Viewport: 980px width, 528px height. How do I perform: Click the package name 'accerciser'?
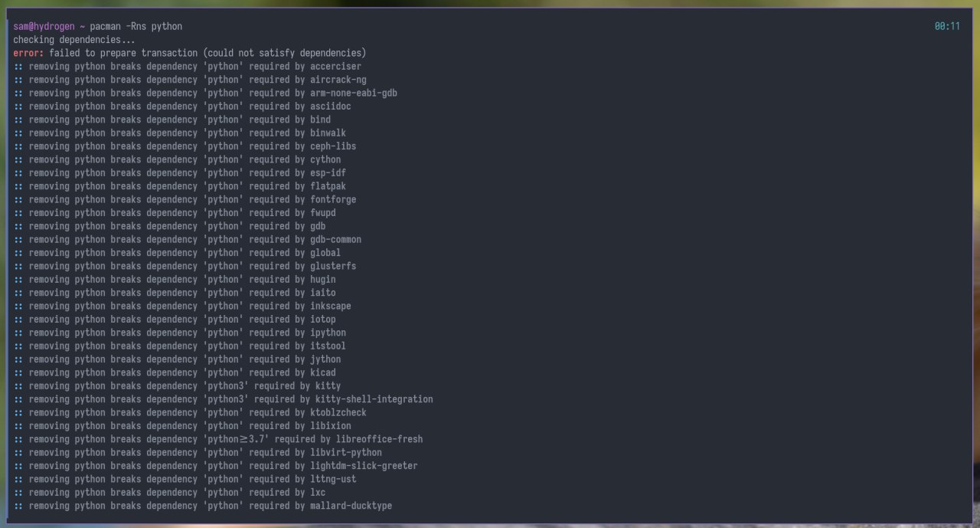(x=335, y=67)
